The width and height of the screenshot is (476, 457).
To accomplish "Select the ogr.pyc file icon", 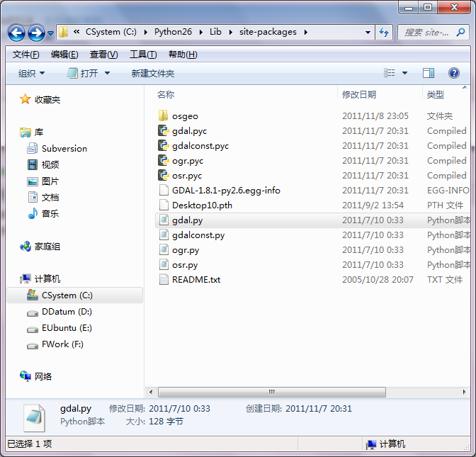I will coord(163,160).
